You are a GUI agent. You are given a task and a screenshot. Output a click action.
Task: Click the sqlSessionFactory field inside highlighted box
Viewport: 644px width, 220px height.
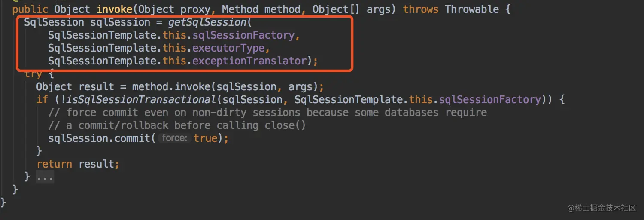(x=243, y=35)
